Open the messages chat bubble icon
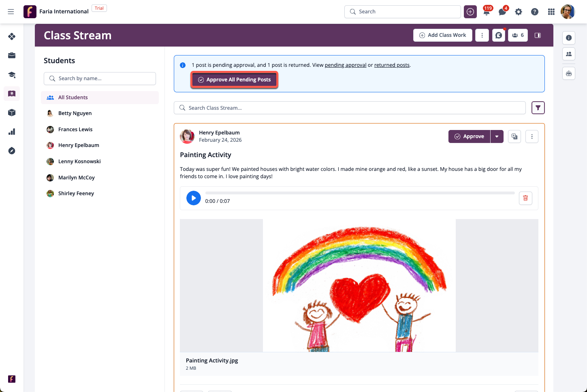 tap(502, 12)
